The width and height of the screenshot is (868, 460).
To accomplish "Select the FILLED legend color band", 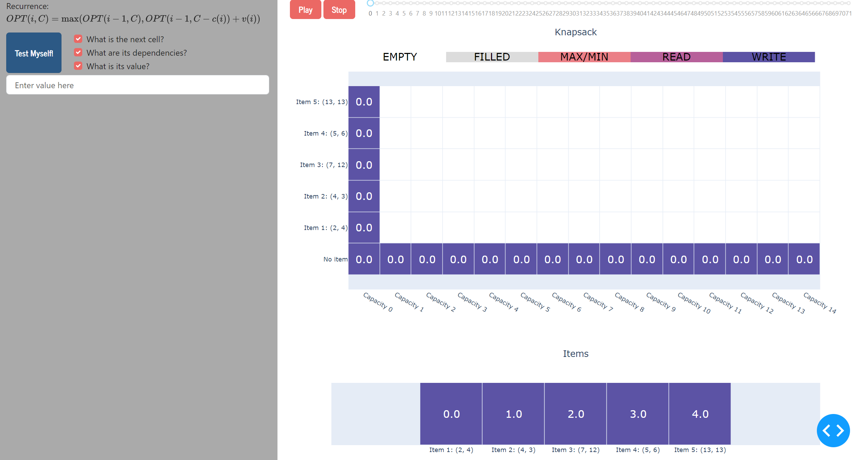I will (492, 57).
